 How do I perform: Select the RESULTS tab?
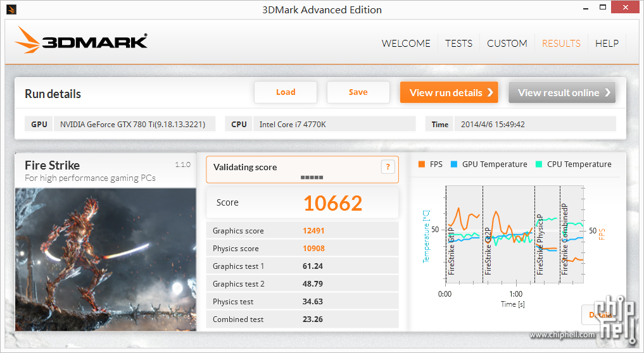tap(561, 44)
